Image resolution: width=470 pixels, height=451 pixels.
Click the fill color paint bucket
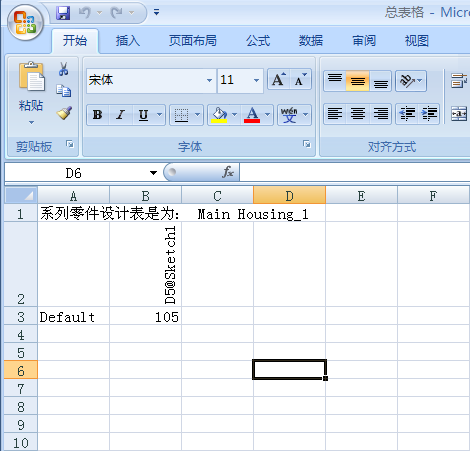219,115
